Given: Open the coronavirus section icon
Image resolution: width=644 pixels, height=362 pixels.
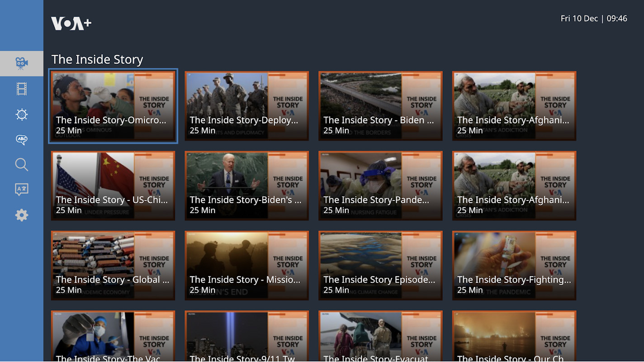Looking at the screenshot, I should [x=22, y=114].
